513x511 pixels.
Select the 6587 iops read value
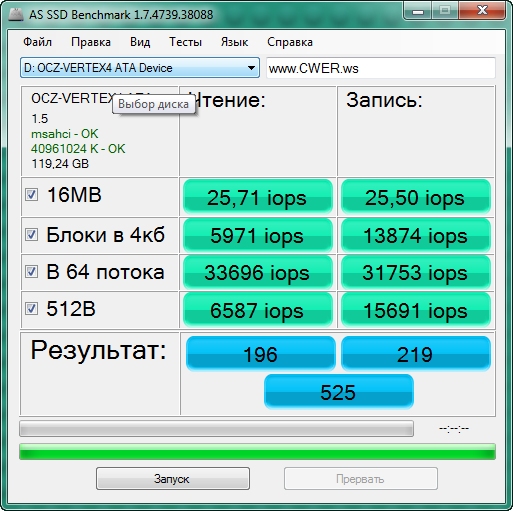257,310
